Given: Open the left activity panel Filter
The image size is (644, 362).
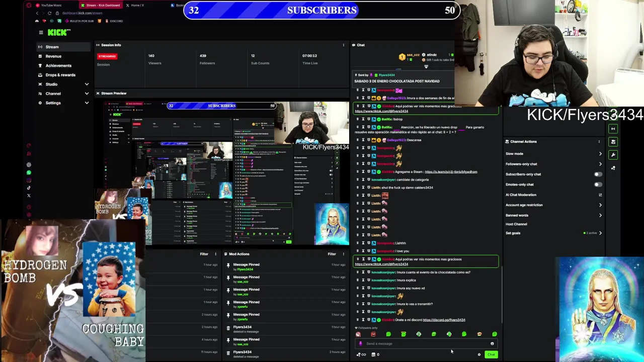Looking at the screenshot, I should click(x=204, y=254).
